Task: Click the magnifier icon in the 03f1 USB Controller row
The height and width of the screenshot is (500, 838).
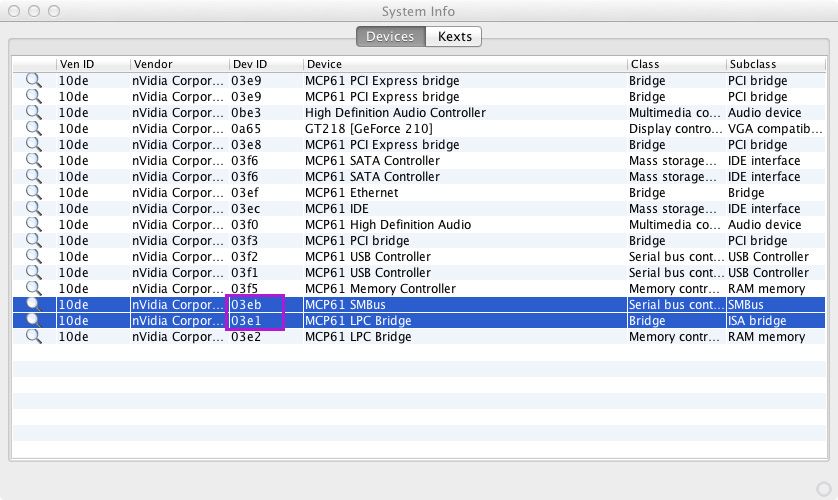Action: click(x=34, y=272)
